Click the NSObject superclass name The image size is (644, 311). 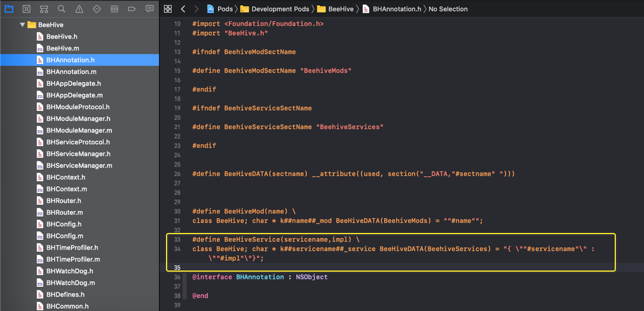click(311, 278)
